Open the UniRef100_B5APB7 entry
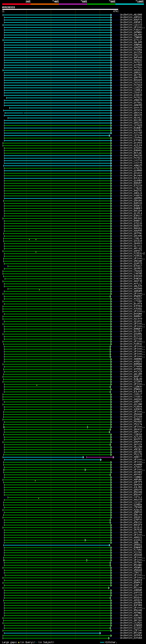 point(131,296)
